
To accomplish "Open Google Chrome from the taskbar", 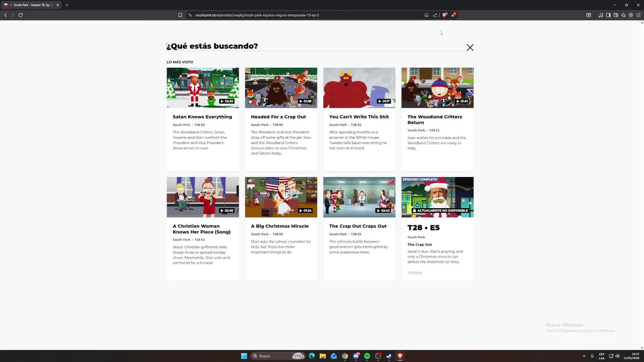I will (x=345, y=356).
